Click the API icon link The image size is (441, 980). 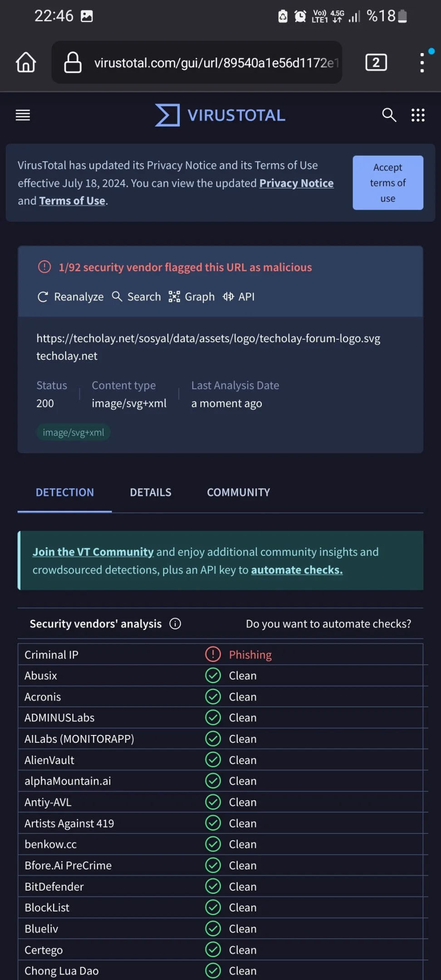click(228, 297)
